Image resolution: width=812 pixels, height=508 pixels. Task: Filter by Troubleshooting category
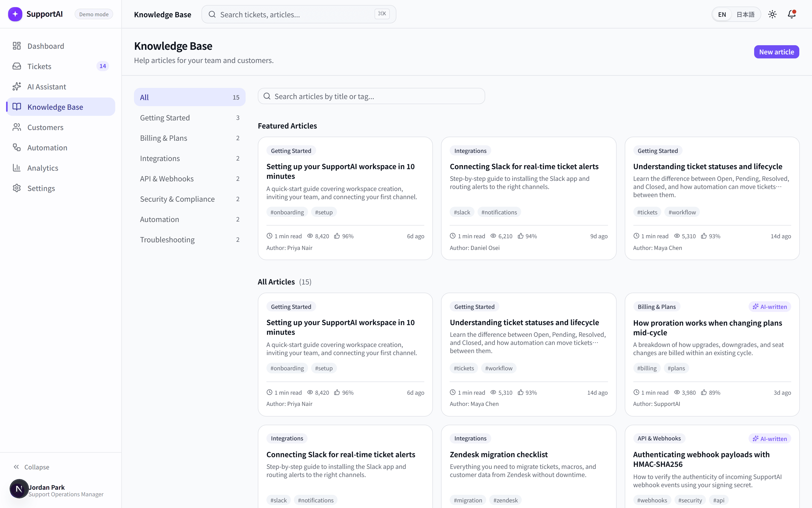point(190,240)
